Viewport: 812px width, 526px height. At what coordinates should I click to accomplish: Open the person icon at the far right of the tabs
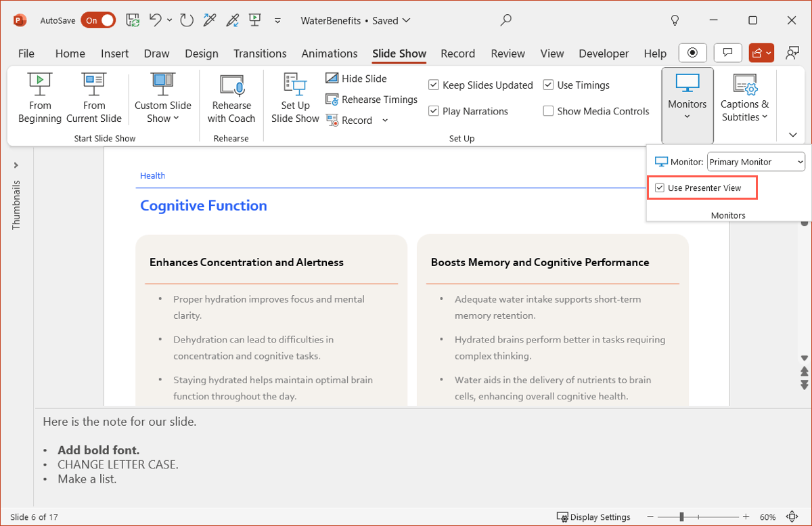[791, 52]
